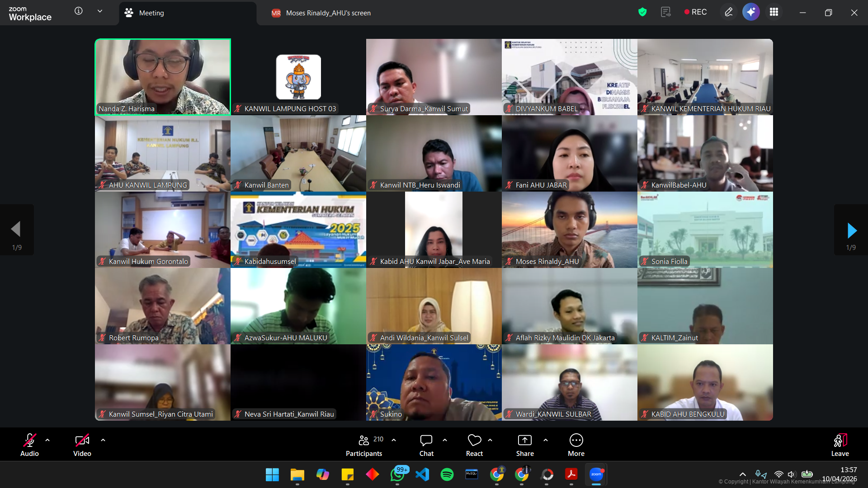Expand the Share options arrow

tap(546, 440)
